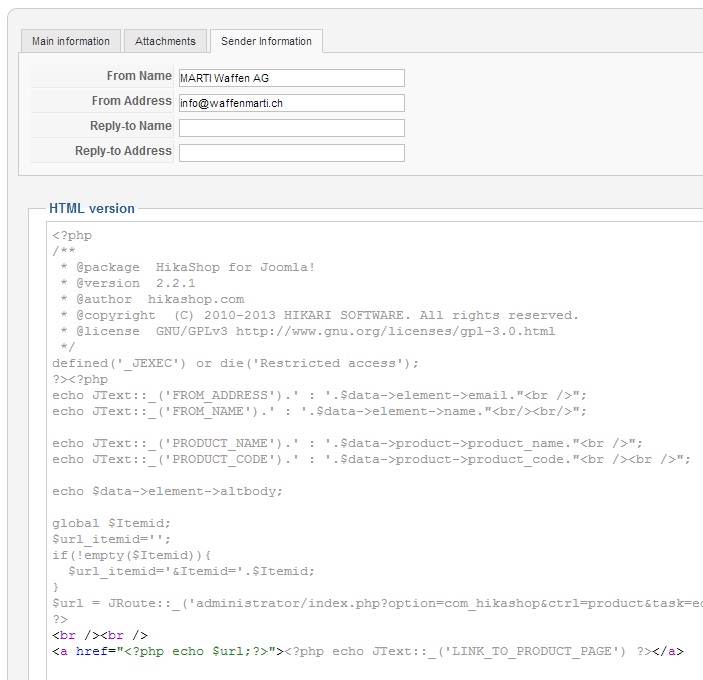Viewport: 703px width, 680px height.
Task: Click the From Name label
Action: (139, 76)
